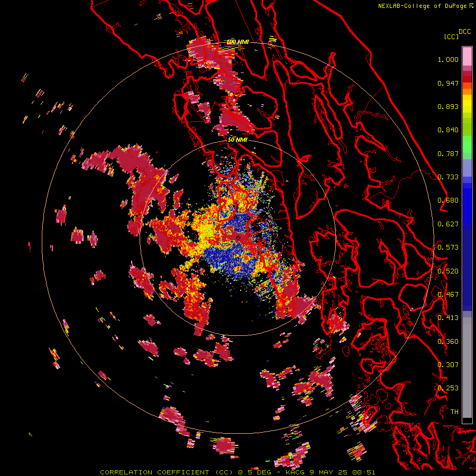Click the 1.000 scale value

448,59
